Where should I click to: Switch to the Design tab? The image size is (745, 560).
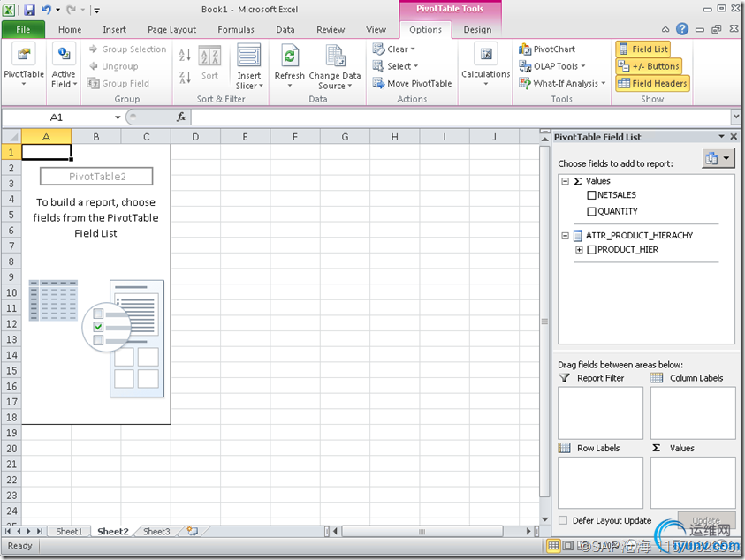[x=477, y=29]
